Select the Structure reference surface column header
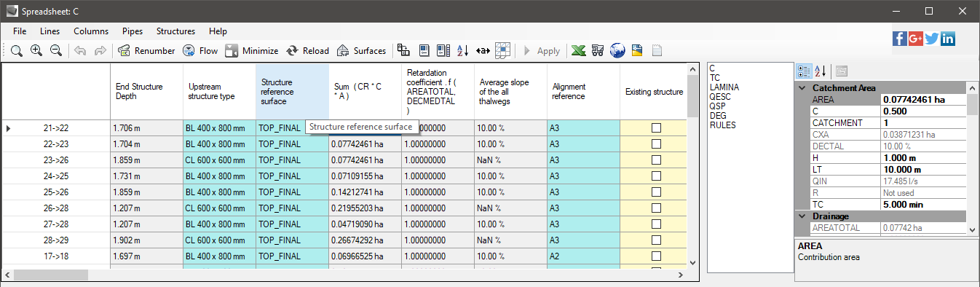Image resolution: width=980 pixels, height=287 pixels. [292, 92]
